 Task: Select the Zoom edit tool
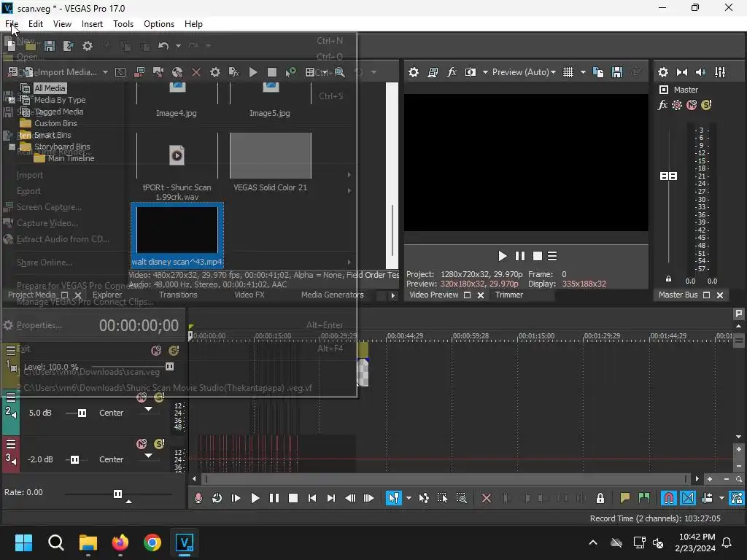(462, 498)
